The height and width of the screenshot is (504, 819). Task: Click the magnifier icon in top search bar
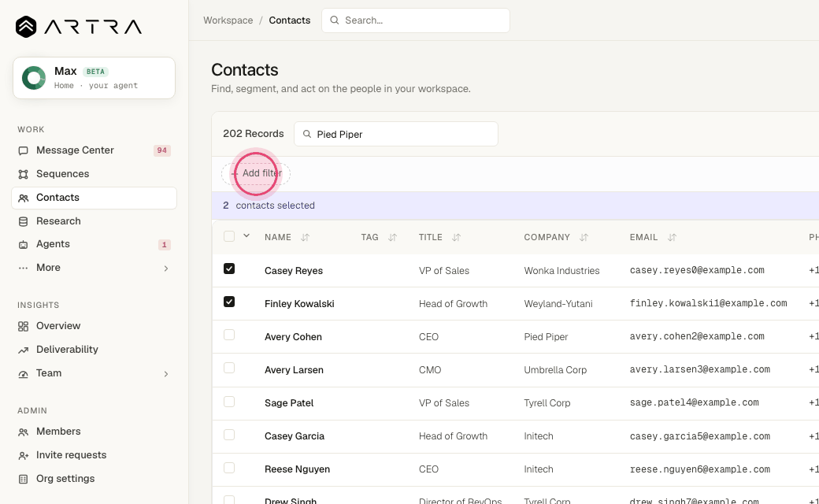point(334,20)
